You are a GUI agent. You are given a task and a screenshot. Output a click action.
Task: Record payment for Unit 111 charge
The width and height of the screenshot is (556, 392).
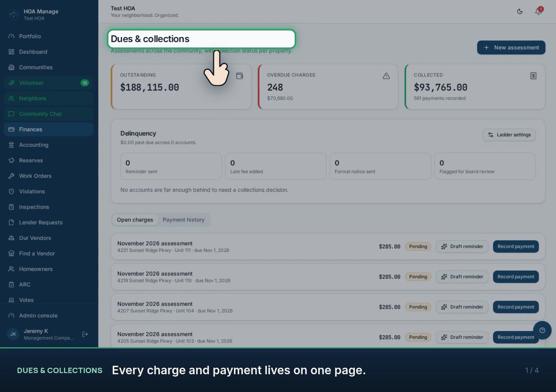click(x=515, y=246)
